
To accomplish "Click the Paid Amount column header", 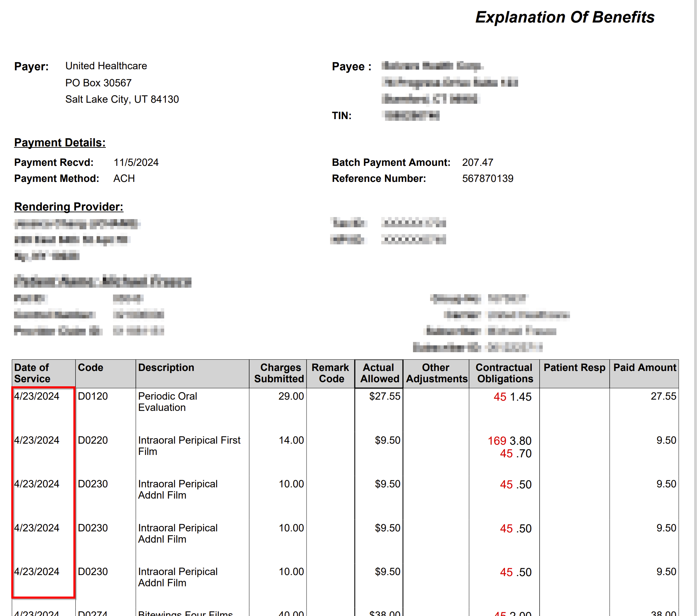I will click(644, 368).
